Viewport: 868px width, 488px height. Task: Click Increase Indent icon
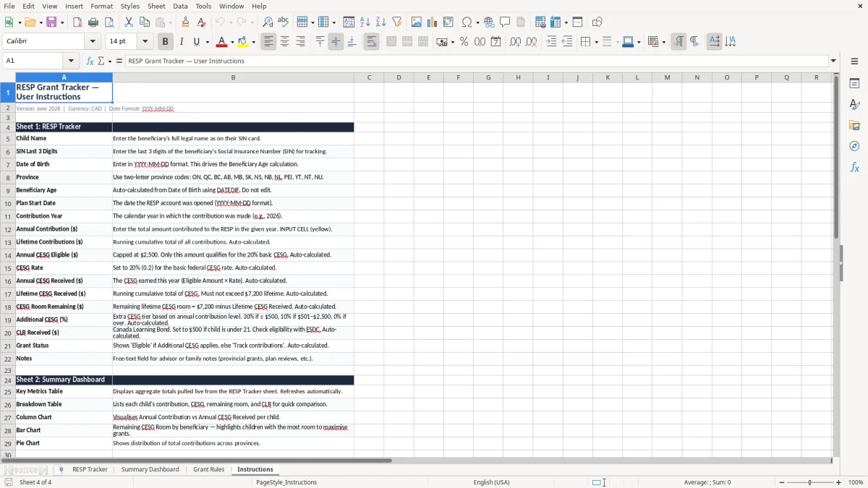coord(551,42)
